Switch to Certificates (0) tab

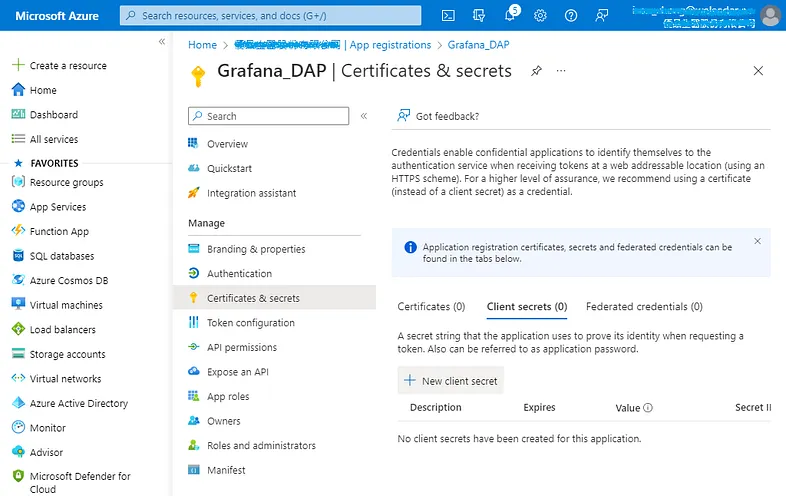431,306
